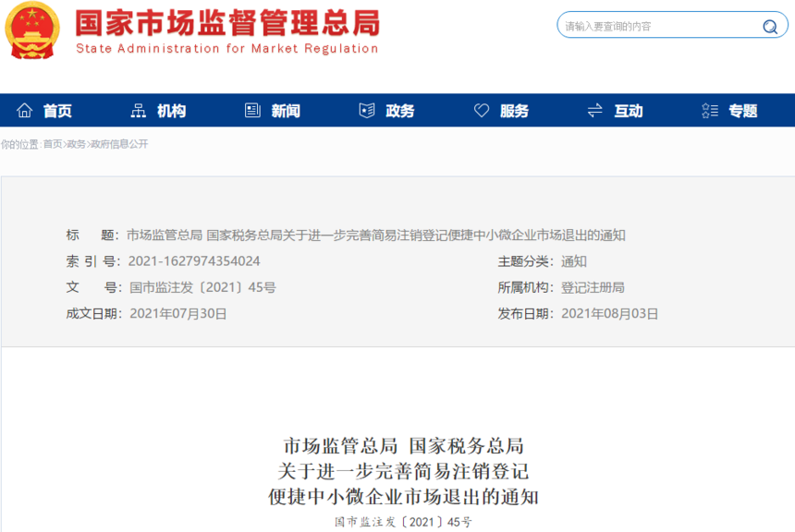Click the organization chart icon beside 机构
Screen dimensions: 795x532
click(x=137, y=110)
